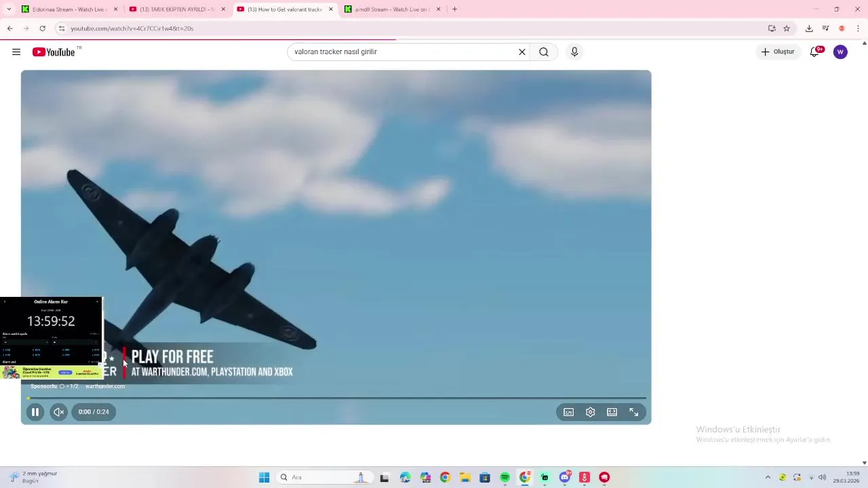Visit the warthunder.com sponsor link

(105, 386)
